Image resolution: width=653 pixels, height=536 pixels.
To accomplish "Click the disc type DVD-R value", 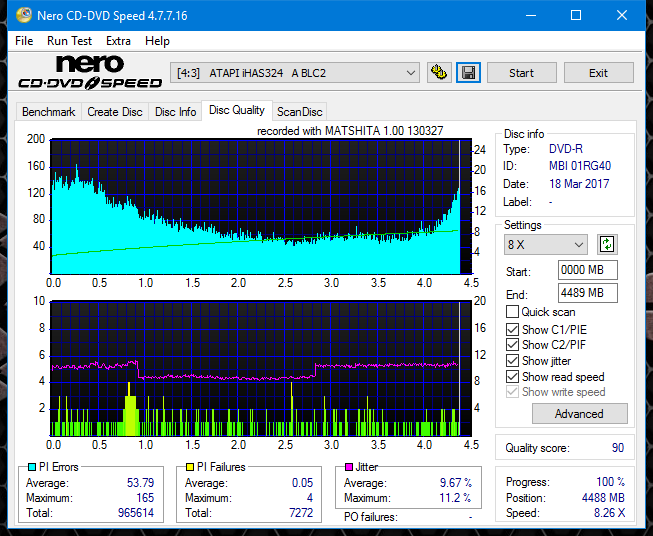I will [x=566, y=149].
